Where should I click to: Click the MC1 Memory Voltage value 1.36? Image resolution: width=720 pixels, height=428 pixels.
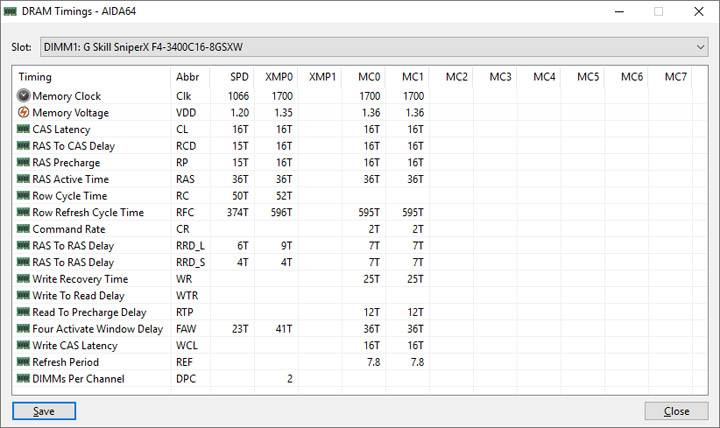[x=415, y=113]
